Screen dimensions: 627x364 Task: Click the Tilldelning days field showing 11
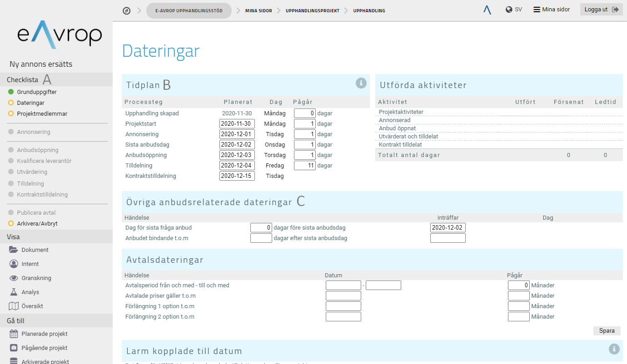[305, 166]
